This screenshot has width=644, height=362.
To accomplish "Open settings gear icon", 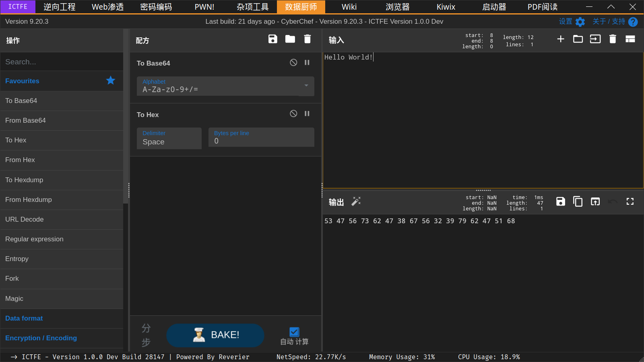I will [x=580, y=22].
